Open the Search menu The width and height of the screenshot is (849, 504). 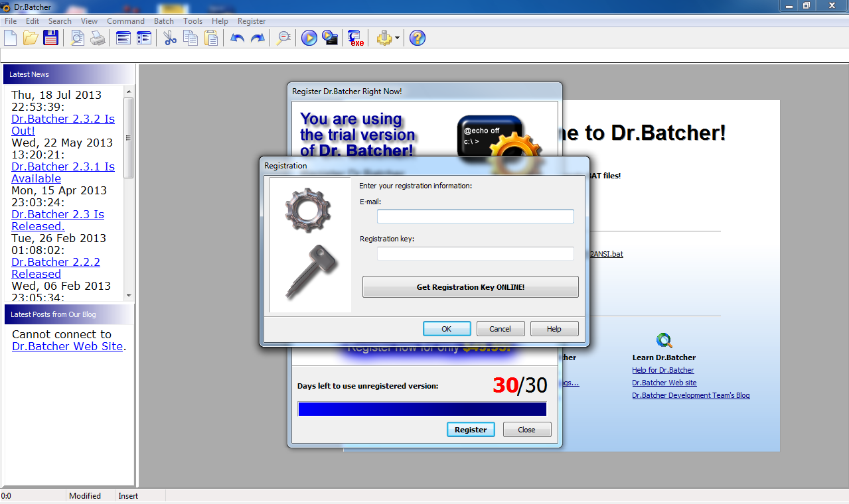[x=60, y=21]
